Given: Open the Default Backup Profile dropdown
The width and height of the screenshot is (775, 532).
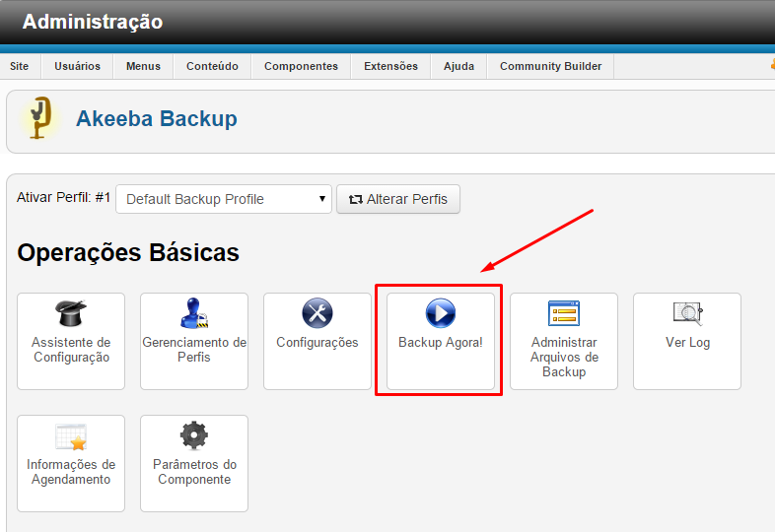Looking at the screenshot, I should point(224,199).
